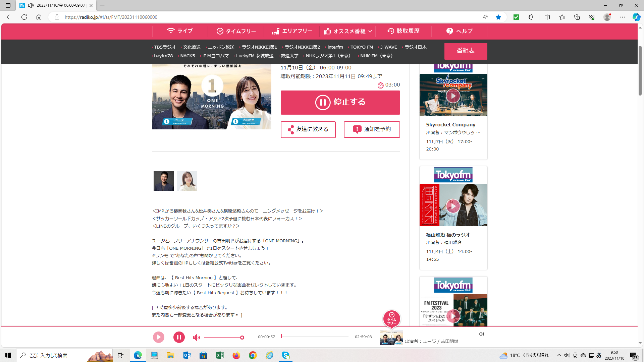The width and height of the screenshot is (644, 362).
Task: Open the Copilot sidebar icon
Action: point(636,17)
